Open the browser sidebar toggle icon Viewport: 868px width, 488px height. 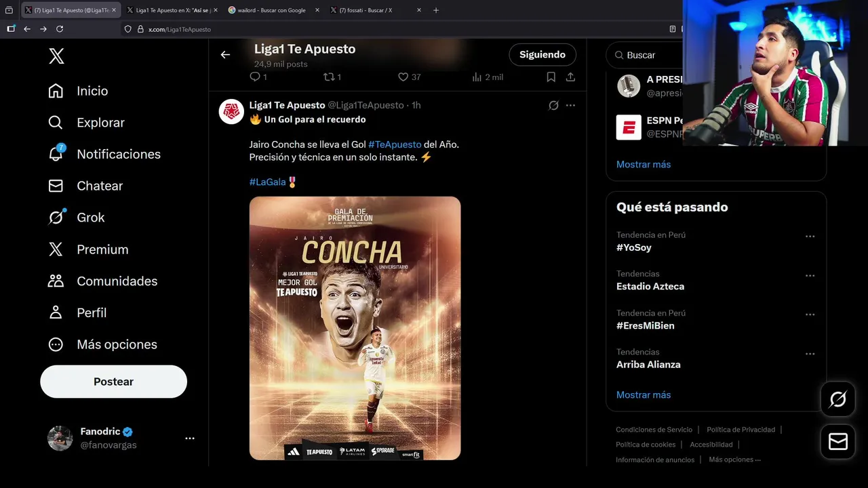[10, 29]
